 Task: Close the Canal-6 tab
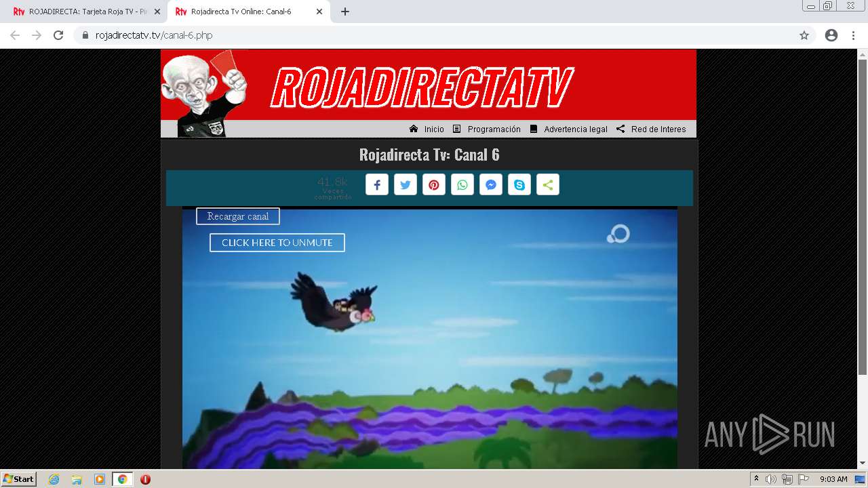(319, 12)
